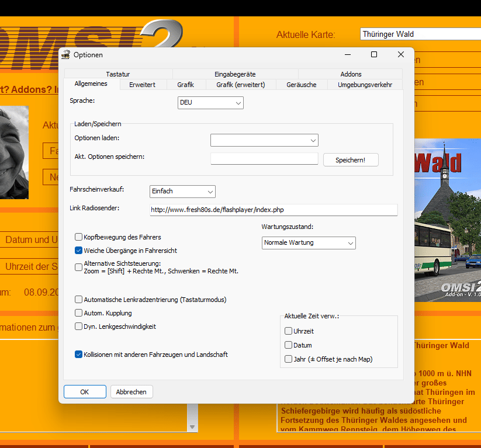Minimize the Optionen dialog

[348, 54]
